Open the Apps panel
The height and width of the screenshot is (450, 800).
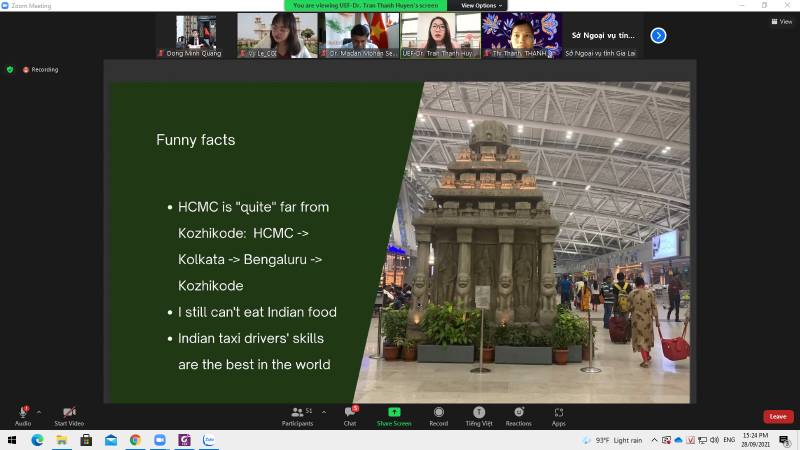pyautogui.click(x=558, y=413)
